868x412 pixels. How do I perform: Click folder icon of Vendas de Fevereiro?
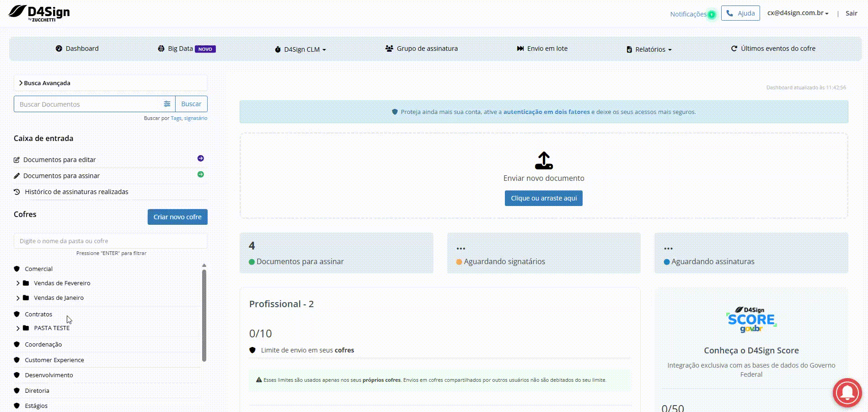pyautogui.click(x=26, y=283)
